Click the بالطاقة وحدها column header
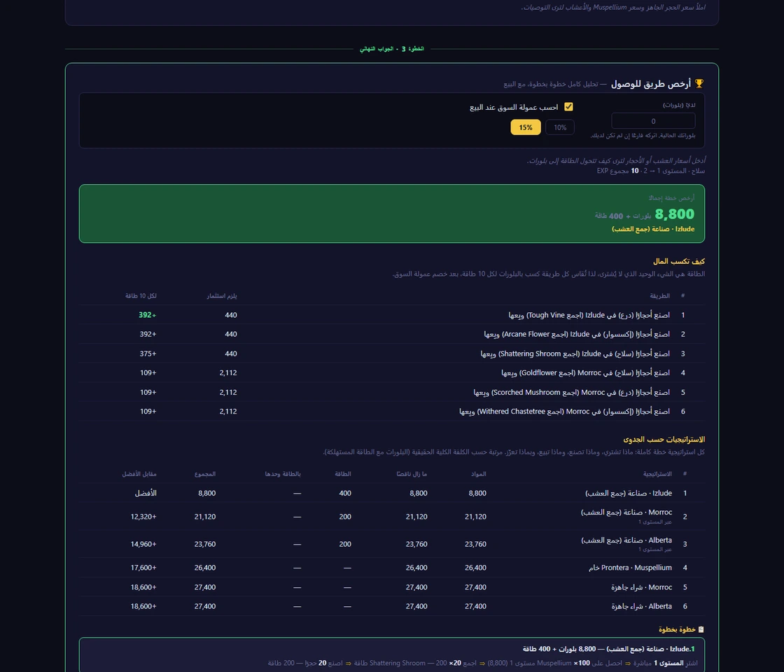Viewport: 784px width, 672px height. pos(283,474)
